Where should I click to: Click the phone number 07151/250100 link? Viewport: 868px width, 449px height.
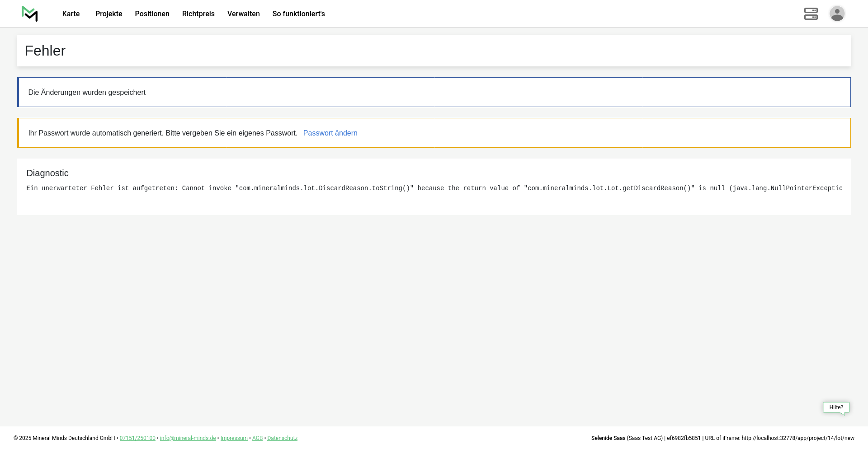(137, 438)
